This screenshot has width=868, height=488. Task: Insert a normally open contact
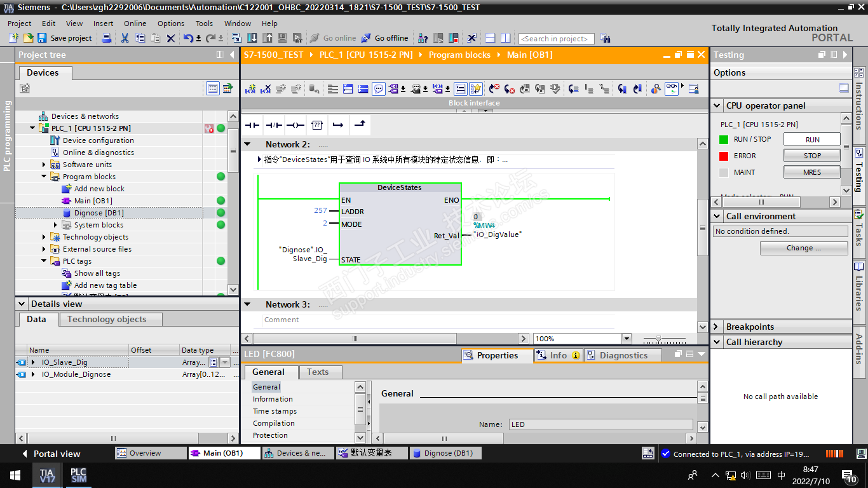tap(253, 125)
